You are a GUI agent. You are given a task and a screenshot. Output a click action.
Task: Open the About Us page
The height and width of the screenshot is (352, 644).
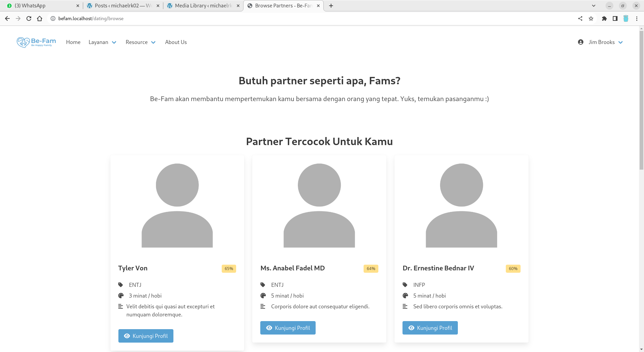[176, 42]
